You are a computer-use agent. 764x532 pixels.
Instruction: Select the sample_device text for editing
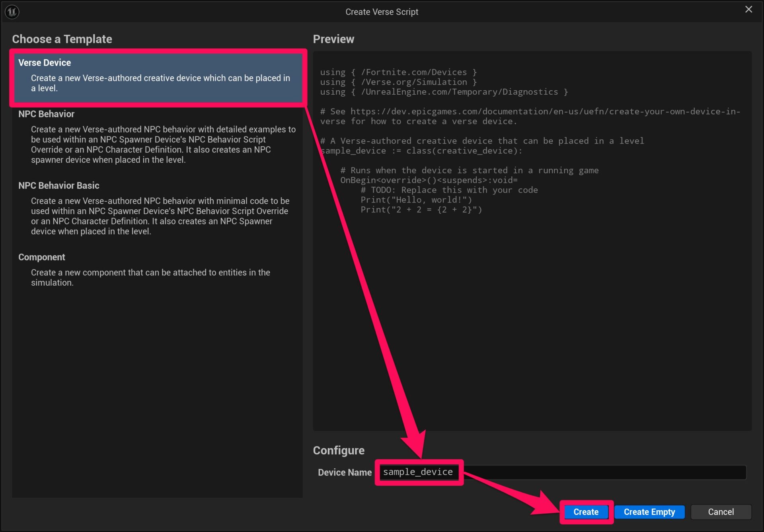[417, 472]
